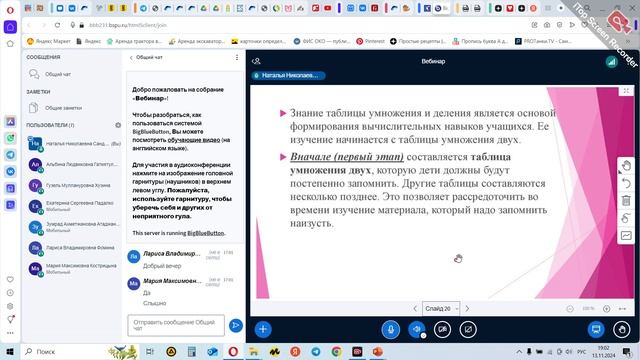Screen dimensions: 640x360
Task: Click the taskbar Поиск search box
Action: (x=80, y=351)
